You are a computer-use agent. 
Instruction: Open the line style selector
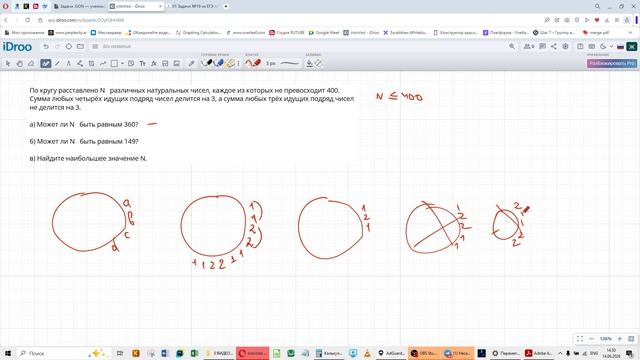tap(289, 63)
